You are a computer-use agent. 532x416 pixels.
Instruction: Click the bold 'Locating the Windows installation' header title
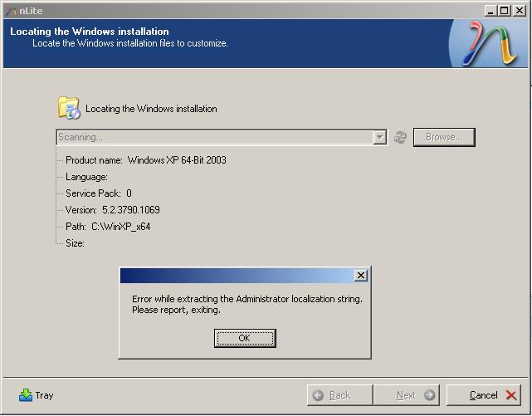pos(90,32)
